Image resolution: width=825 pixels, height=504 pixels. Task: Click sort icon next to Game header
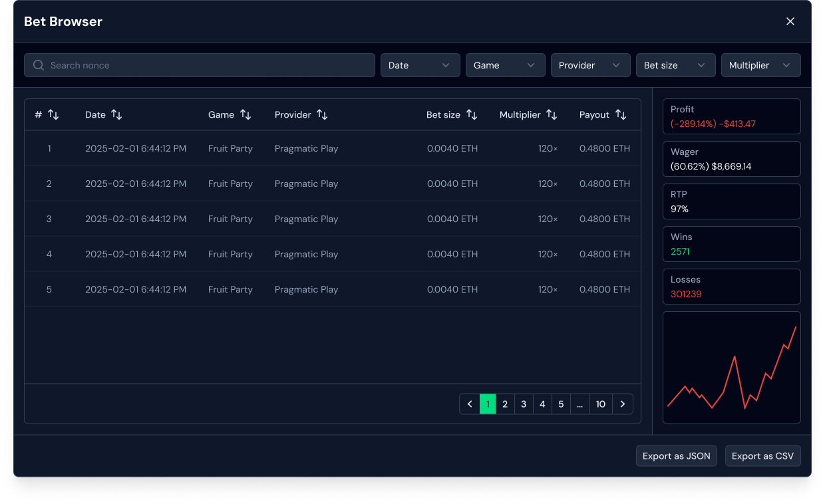point(246,115)
